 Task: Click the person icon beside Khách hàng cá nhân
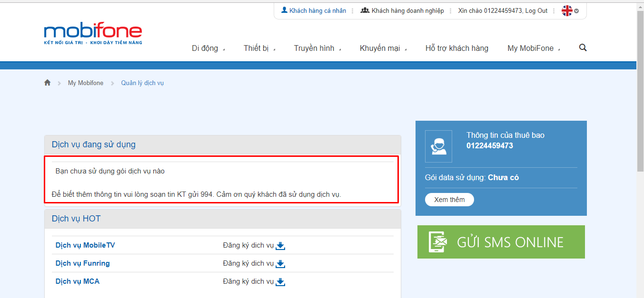pos(284,10)
